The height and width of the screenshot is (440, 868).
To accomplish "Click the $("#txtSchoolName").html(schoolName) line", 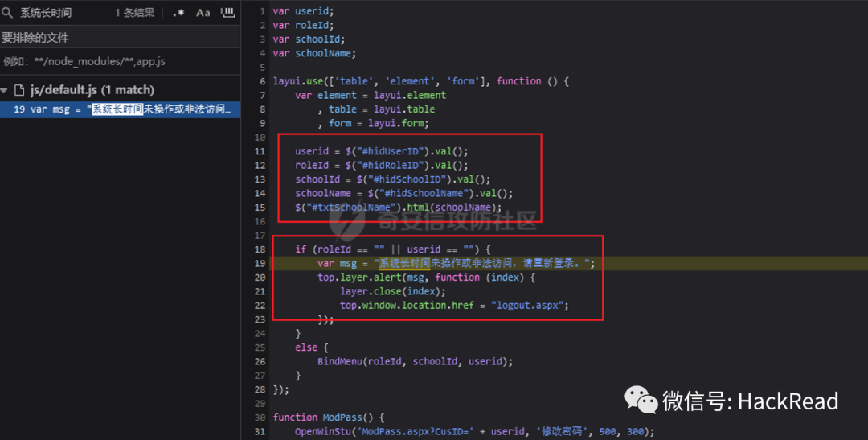I will (399, 208).
